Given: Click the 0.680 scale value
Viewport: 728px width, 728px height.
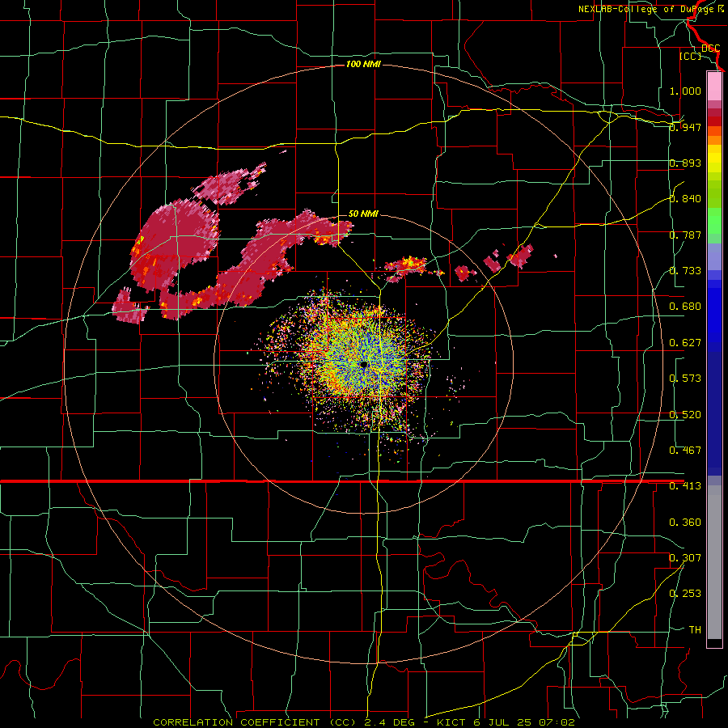Looking at the screenshot, I should pyautogui.click(x=685, y=307).
